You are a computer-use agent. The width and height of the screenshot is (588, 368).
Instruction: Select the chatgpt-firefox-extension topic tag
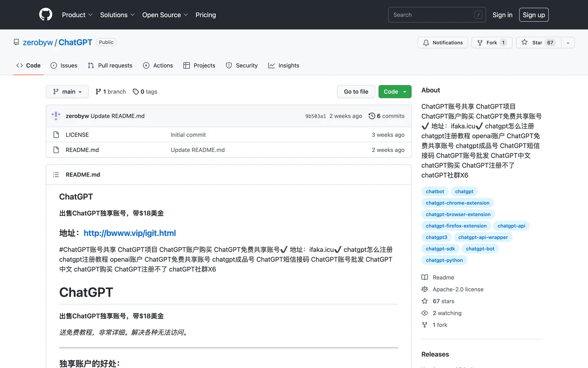tap(456, 226)
